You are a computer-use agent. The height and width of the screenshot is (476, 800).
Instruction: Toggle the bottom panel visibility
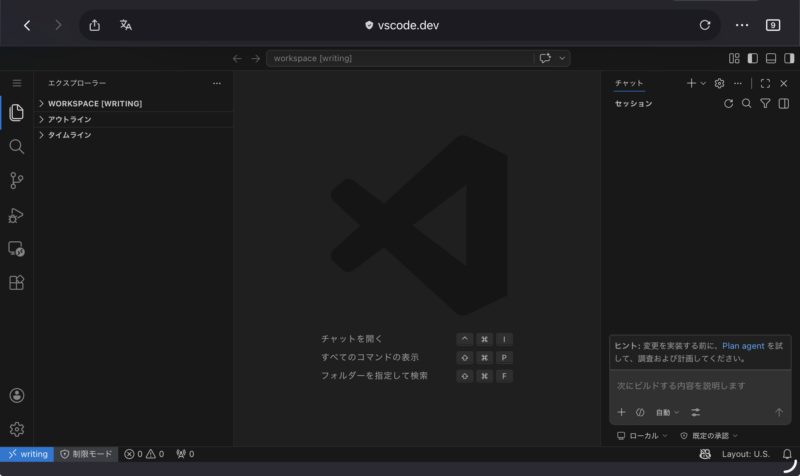pos(771,58)
